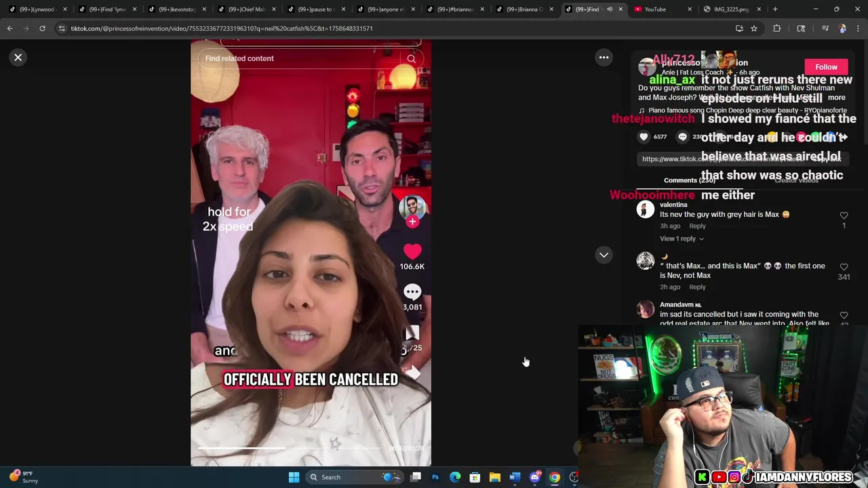
Task: Reload the page
Action: 42,28
